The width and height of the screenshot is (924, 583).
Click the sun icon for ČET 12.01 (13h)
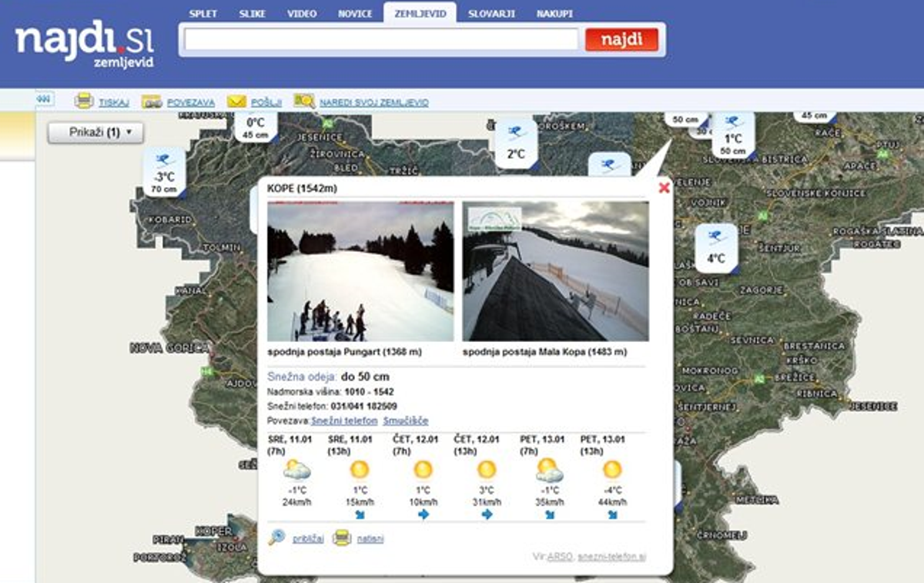click(487, 470)
